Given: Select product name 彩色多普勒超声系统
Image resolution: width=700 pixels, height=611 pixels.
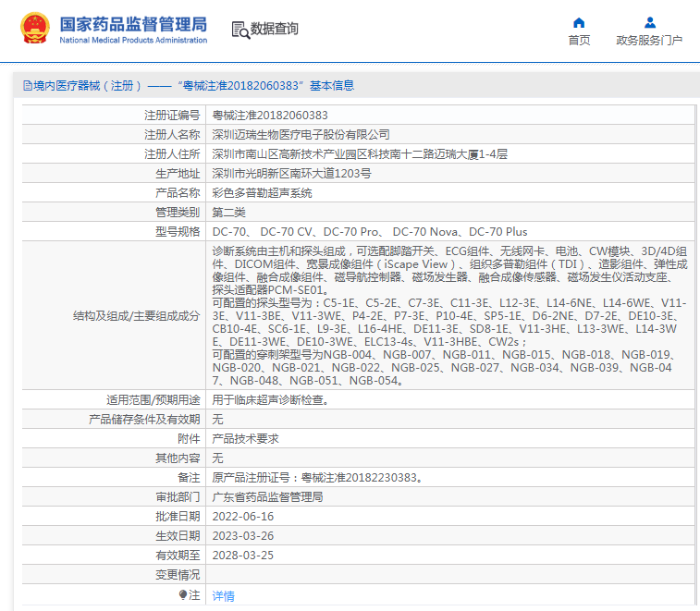Looking at the screenshot, I should click(262, 193).
